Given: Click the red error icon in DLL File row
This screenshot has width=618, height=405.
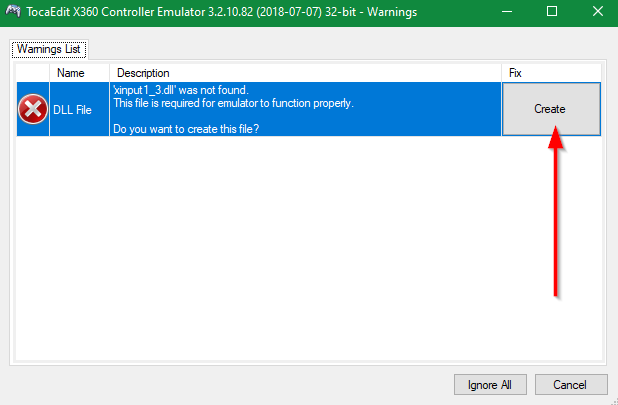Looking at the screenshot, I should 33,109.
